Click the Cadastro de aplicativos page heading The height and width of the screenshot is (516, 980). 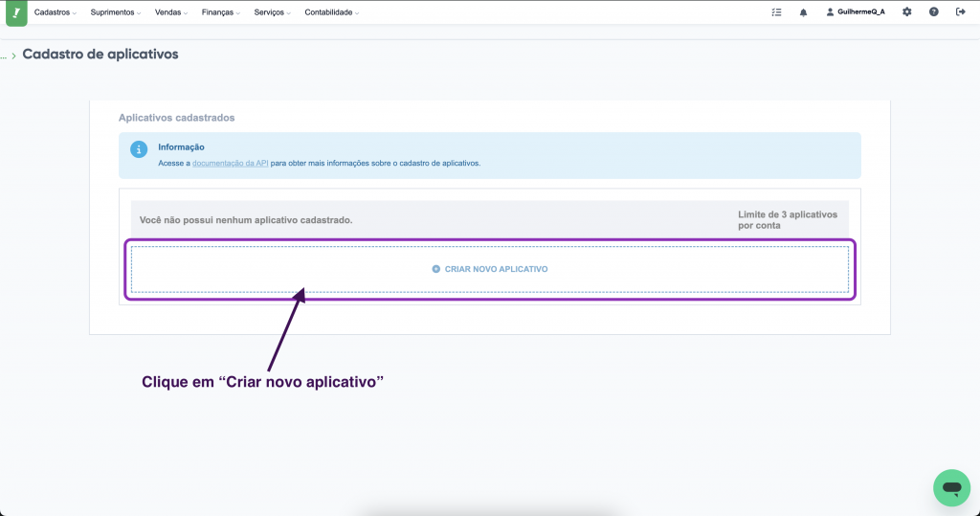(x=100, y=55)
